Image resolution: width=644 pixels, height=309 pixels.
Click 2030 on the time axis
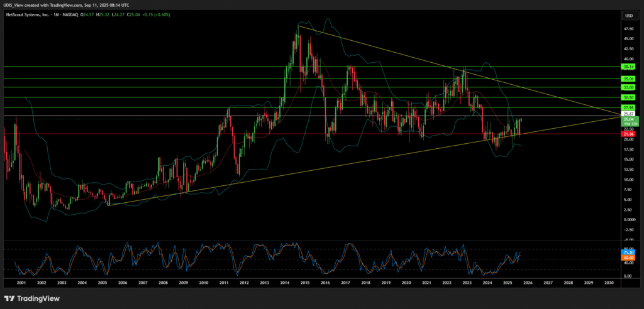609,283
